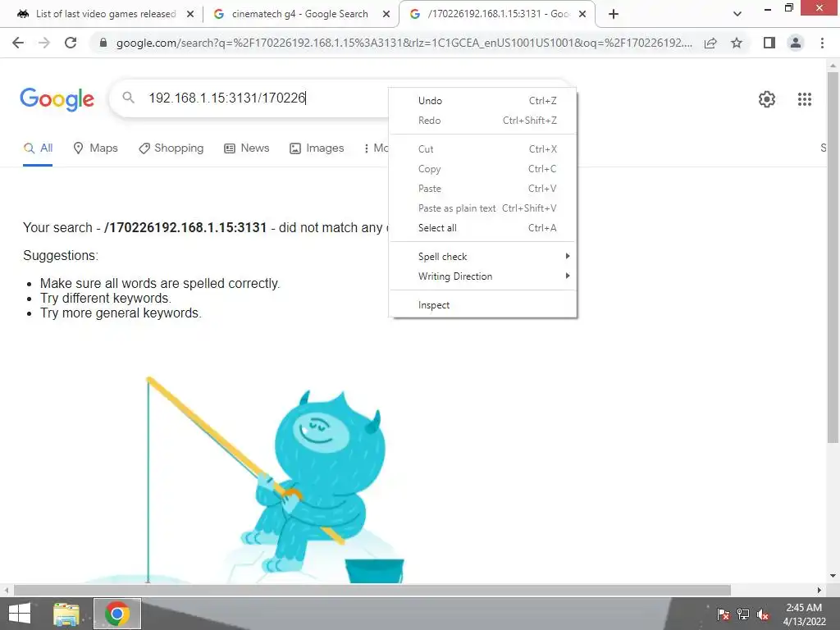Choose Cut from the context menu

pos(483,149)
